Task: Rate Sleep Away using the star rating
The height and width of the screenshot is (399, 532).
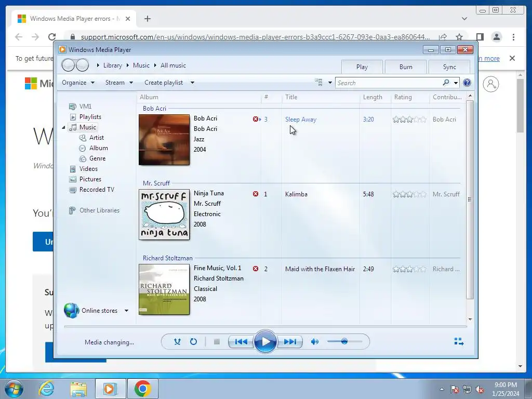Action: (x=409, y=119)
